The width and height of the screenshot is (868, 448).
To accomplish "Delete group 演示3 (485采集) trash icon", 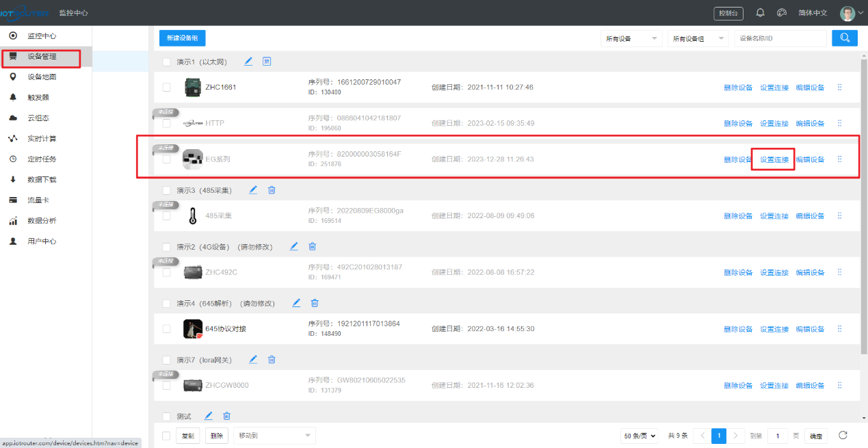I will coord(272,190).
